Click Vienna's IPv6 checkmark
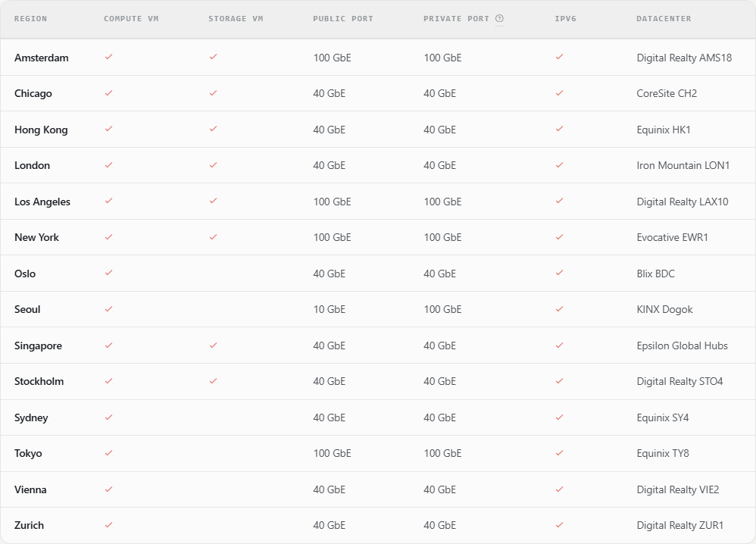The width and height of the screenshot is (756, 544). pos(559,489)
